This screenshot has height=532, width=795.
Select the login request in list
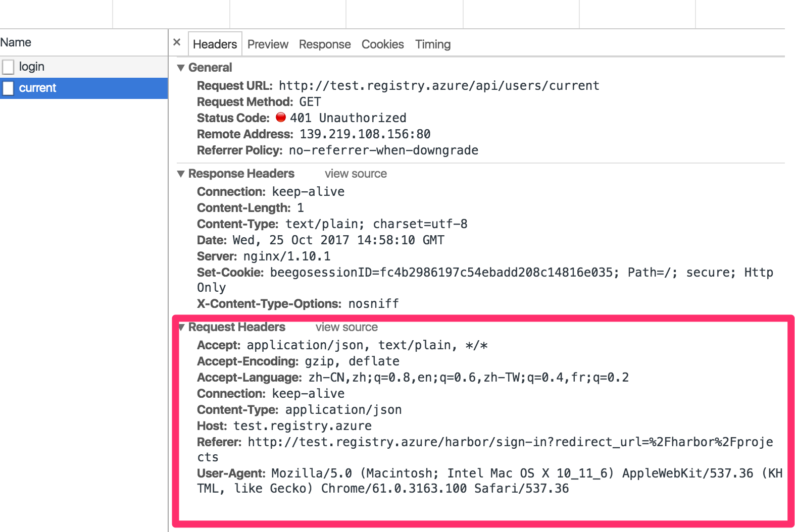[x=32, y=67]
